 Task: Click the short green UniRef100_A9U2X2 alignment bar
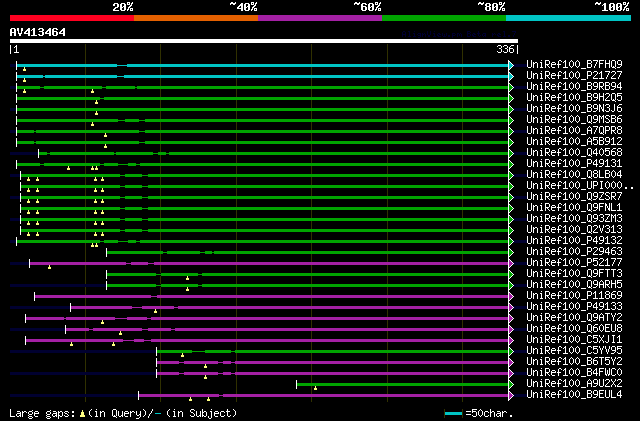[400, 383]
